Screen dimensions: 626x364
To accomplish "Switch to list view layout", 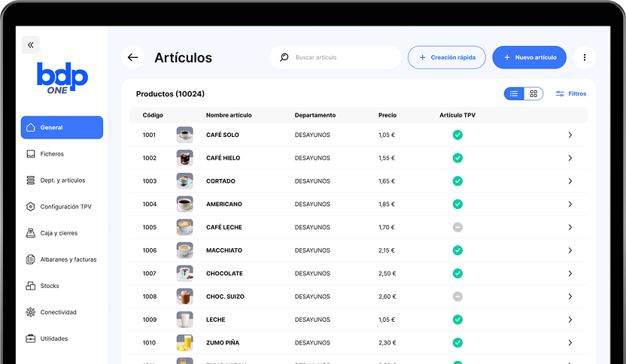I will (514, 94).
